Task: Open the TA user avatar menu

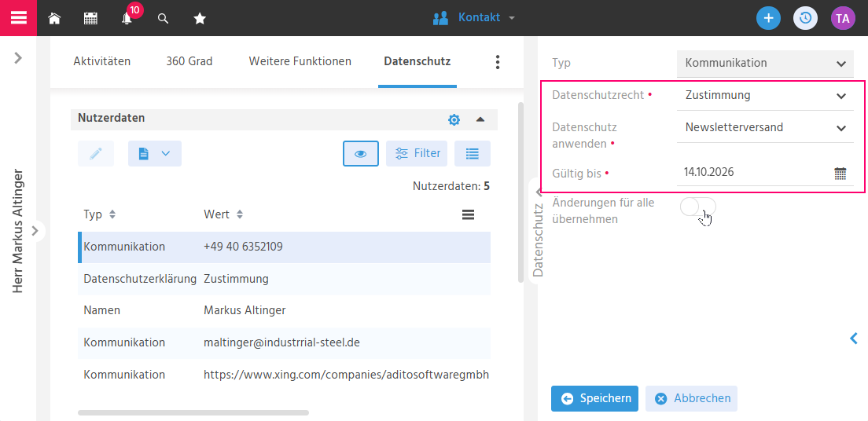Action: (x=843, y=18)
